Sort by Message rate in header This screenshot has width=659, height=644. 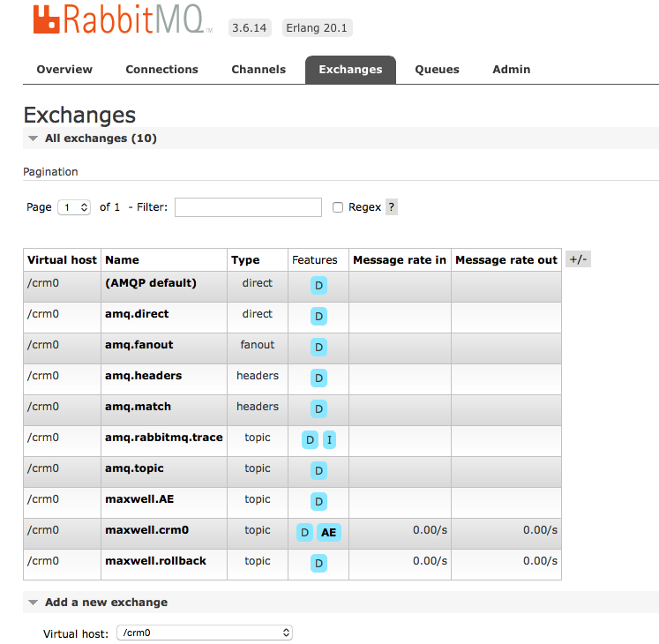[400, 260]
